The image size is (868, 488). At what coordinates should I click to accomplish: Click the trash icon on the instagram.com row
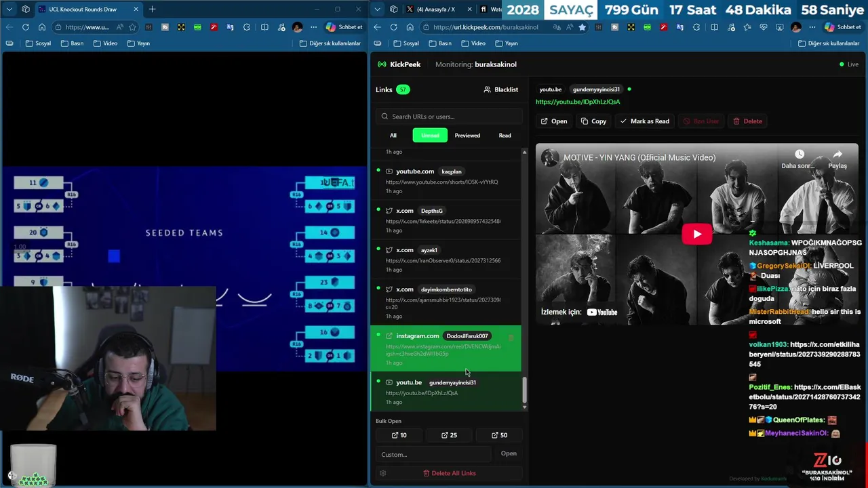(x=511, y=337)
